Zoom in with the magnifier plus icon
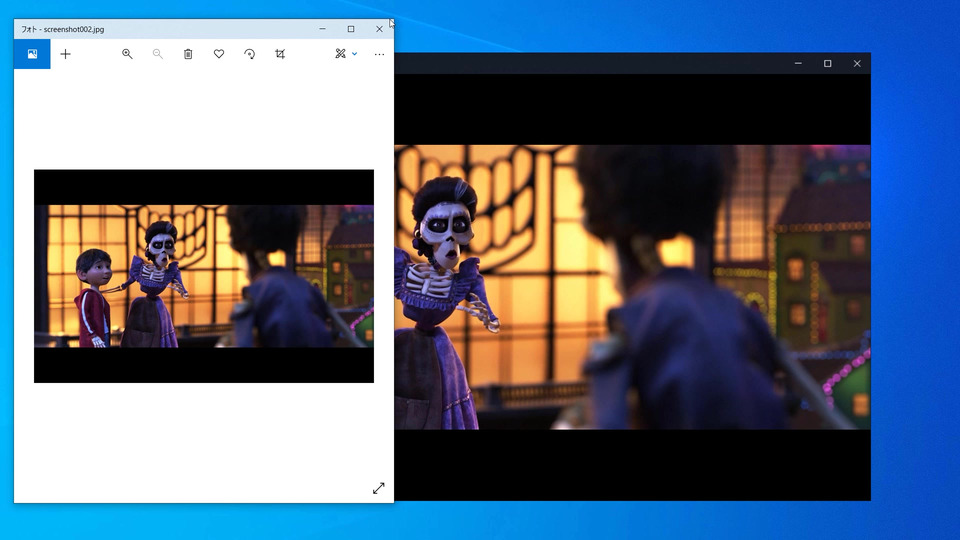This screenshot has width=960, height=540. coord(127,54)
